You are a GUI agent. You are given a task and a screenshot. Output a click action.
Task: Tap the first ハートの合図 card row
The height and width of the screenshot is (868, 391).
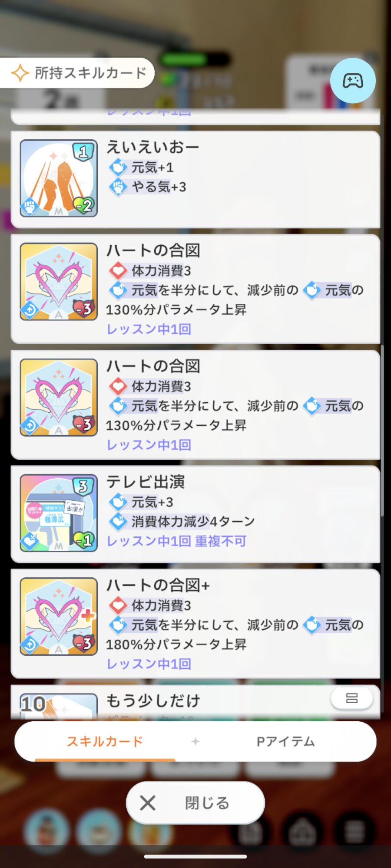click(195, 289)
